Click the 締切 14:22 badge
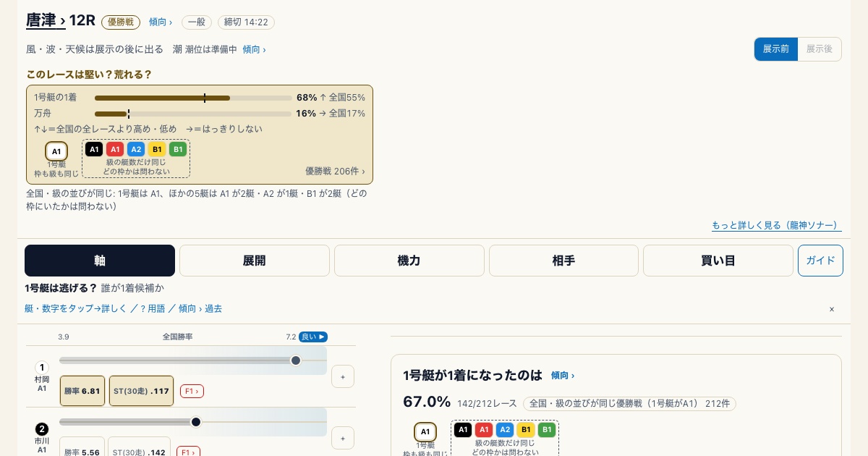The width and height of the screenshot is (868, 456). tap(246, 22)
